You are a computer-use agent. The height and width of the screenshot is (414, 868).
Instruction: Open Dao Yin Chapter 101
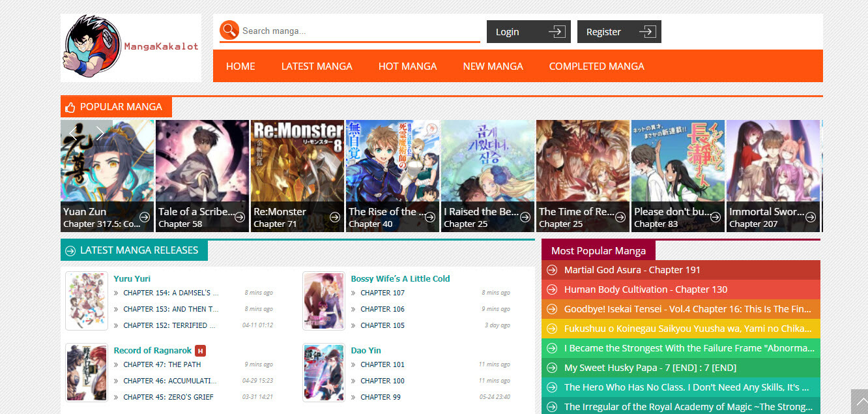click(383, 364)
